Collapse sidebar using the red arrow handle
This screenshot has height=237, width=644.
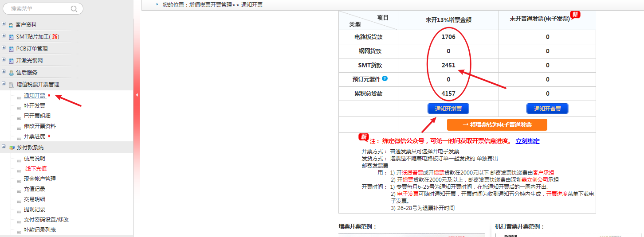137,95
